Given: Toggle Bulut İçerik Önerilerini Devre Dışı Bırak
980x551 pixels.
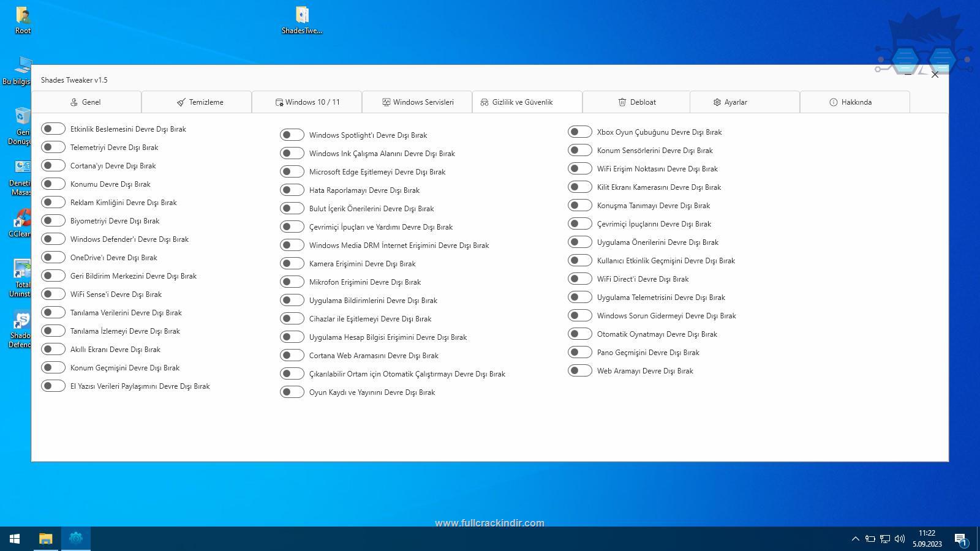Looking at the screenshot, I should [292, 208].
